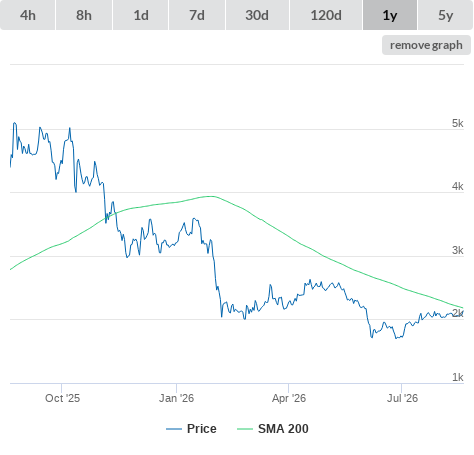This screenshot has width=474, height=455.
Task: Click the Jul '26 axis label
Action: point(402,398)
